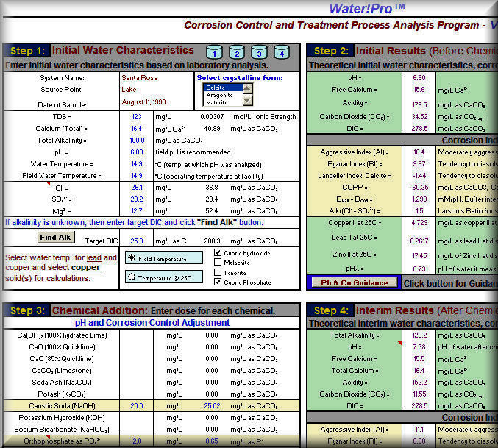
Task: Edit initial pH value 6.80 field
Action: [137, 152]
